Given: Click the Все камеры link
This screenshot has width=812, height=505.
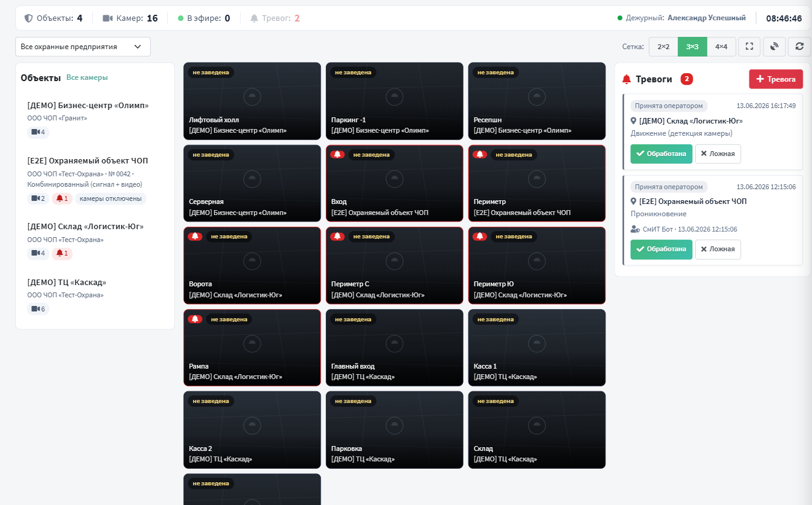Looking at the screenshot, I should coord(87,77).
